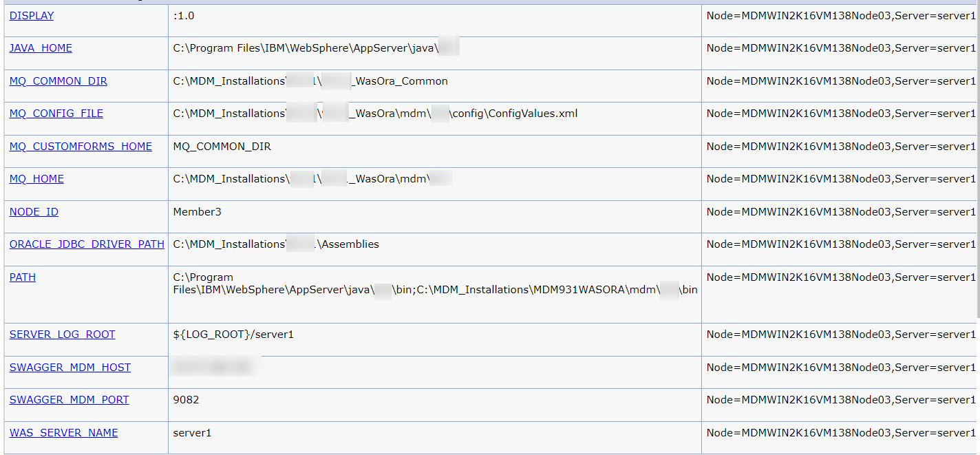The image size is (980, 455).
Task: Open the MQ_CUSTOMFORMS_HOME variable link
Action: pos(81,146)
